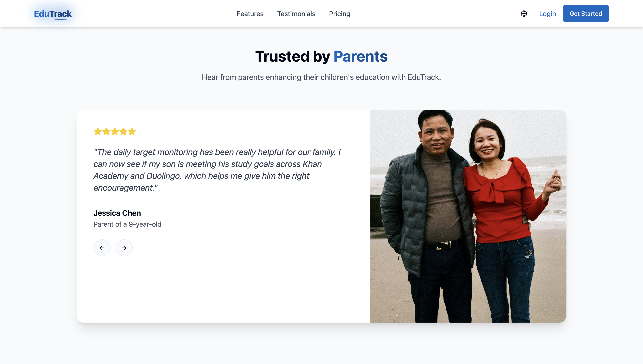
Task: Click the EduTrack logo
Action: tap(53, 14)
